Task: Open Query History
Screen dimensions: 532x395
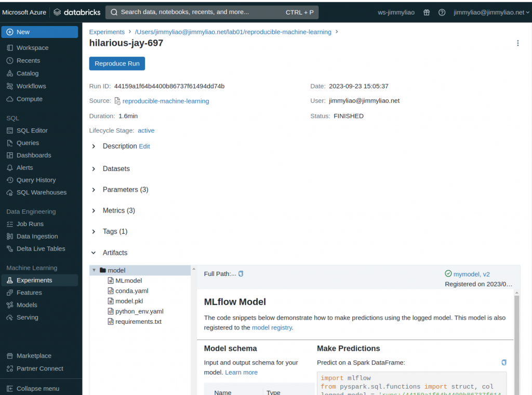Action: (x=36, y=180)
